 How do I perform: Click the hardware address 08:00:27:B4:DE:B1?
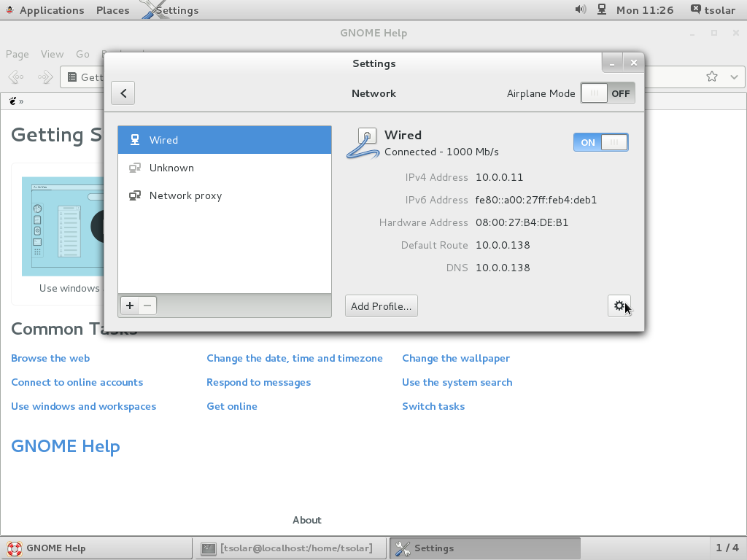point(522,222)
